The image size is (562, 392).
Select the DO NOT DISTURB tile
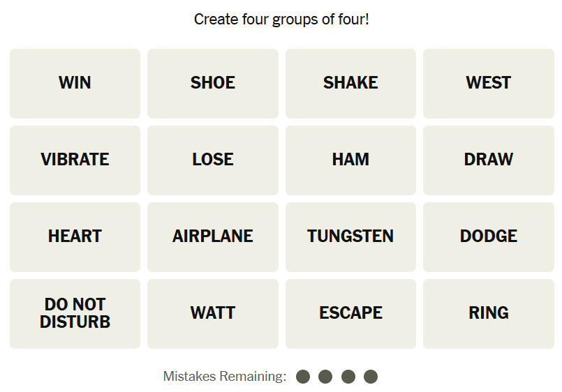pos(75,313)
